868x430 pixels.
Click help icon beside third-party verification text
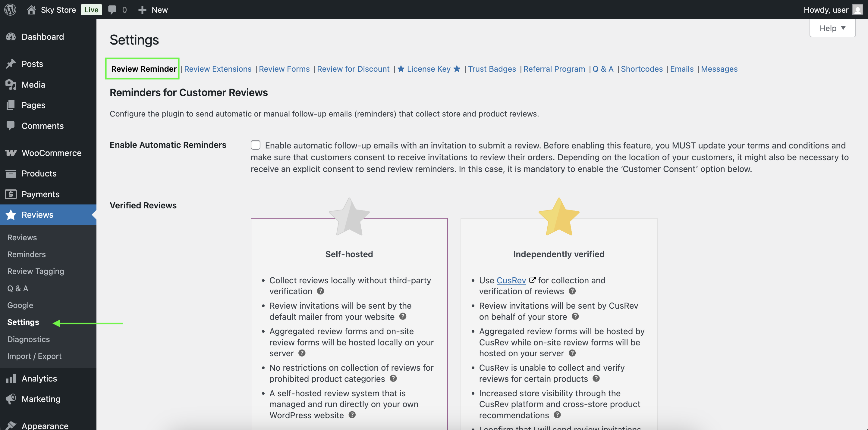[320, 291]
